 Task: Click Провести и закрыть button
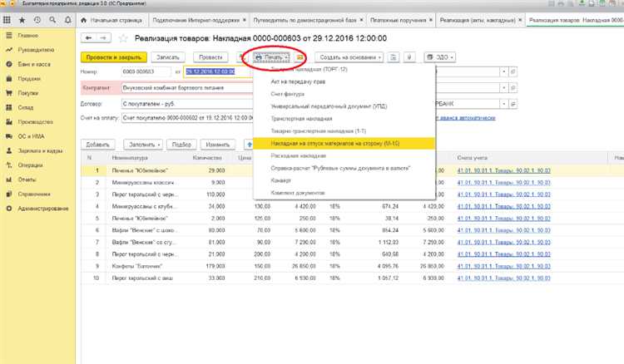coord(114,57)
